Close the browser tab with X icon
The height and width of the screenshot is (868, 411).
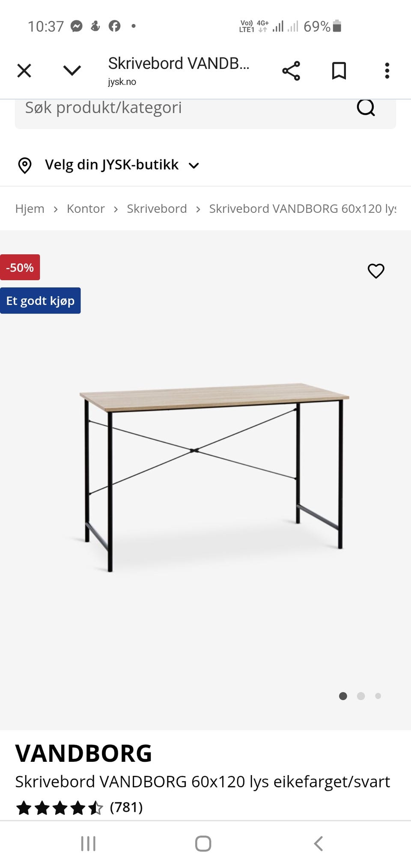point(24,71)
